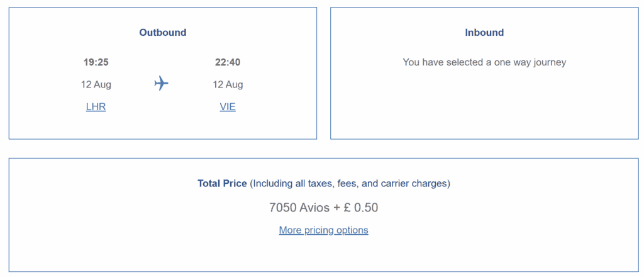Select the 22:40 arrival time
644x277 pixels.
pos(228,62)
